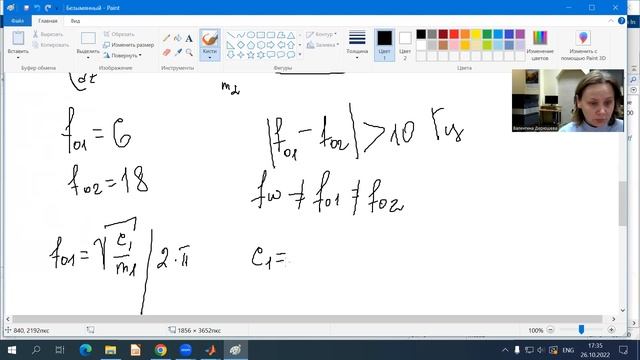Image resolution: width=640 pixels, height=360 pixels.
Task: Open the Rotate (Повернуть) dropdown
Action: pos(122,55)
